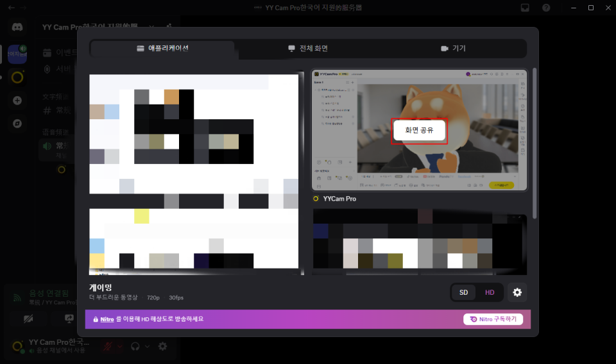616x364 pixels.
Task: Go to Discord home direct messages
Action: point(17,28)
